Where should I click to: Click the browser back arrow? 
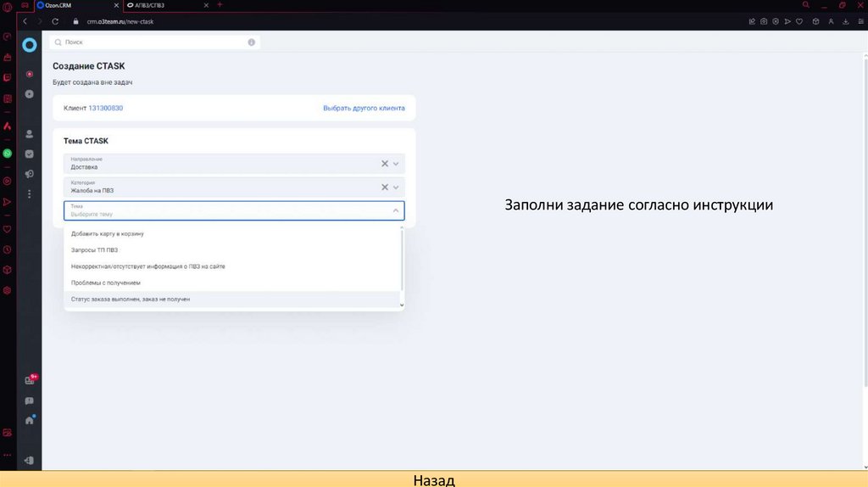[25, 21]
